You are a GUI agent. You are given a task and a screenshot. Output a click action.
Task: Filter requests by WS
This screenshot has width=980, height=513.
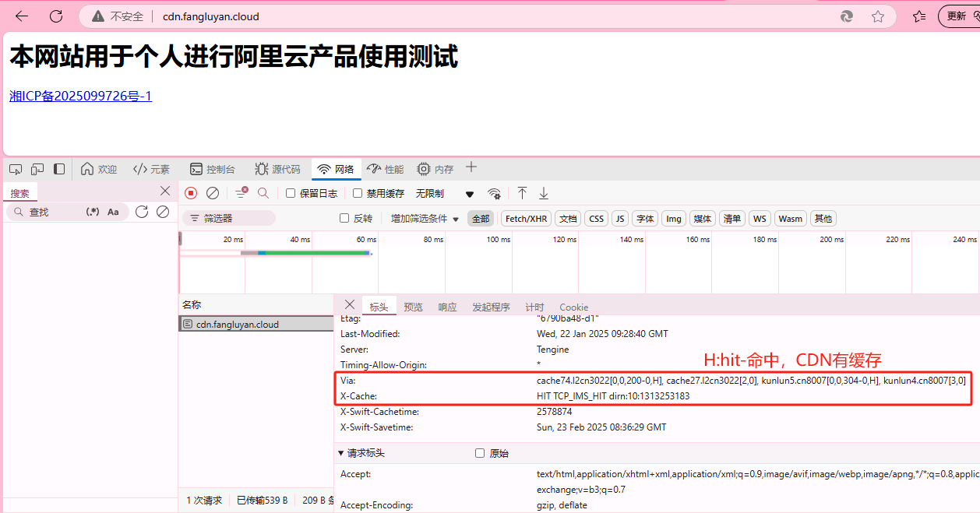pos(760,219)
